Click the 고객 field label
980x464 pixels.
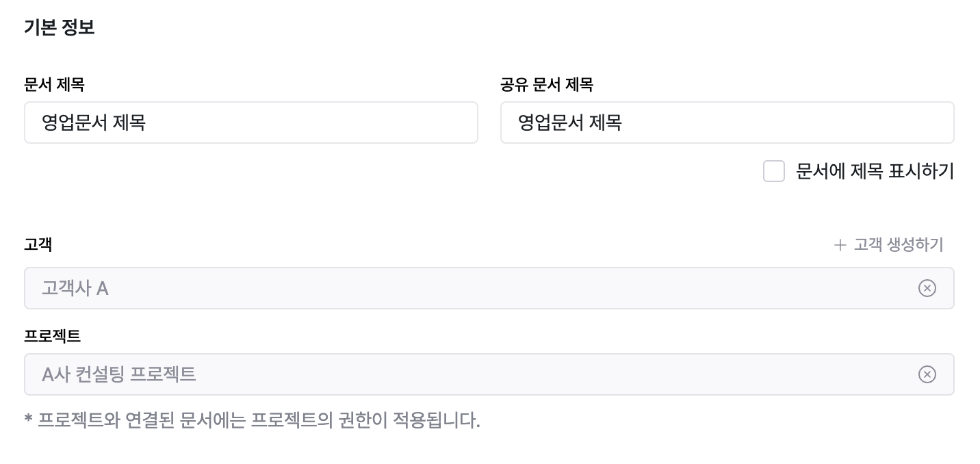(38, 244)
